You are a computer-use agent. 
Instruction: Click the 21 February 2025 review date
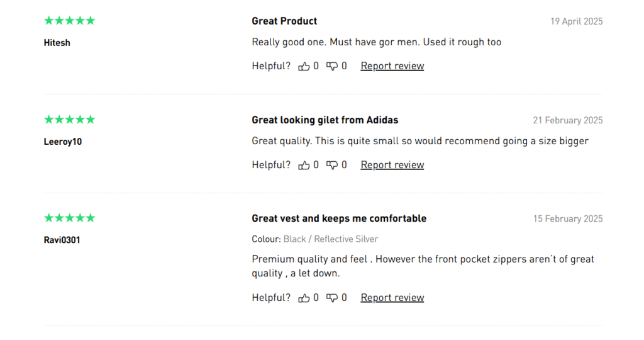[x=568, y=120]
